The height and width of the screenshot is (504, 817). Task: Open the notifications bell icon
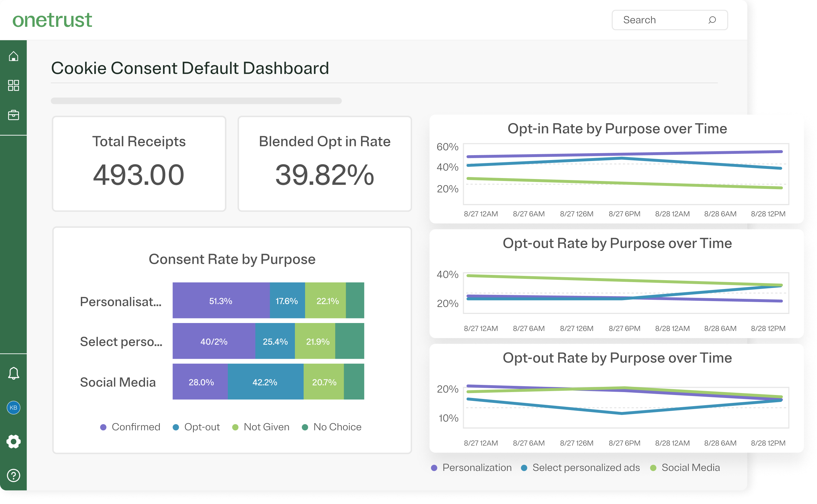(13, 373)
